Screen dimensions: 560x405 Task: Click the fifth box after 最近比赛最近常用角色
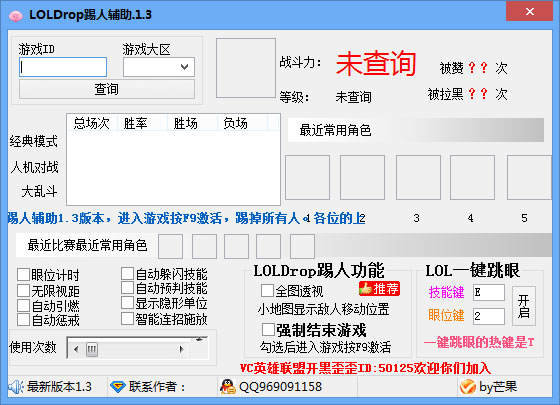tap(302, 246)
